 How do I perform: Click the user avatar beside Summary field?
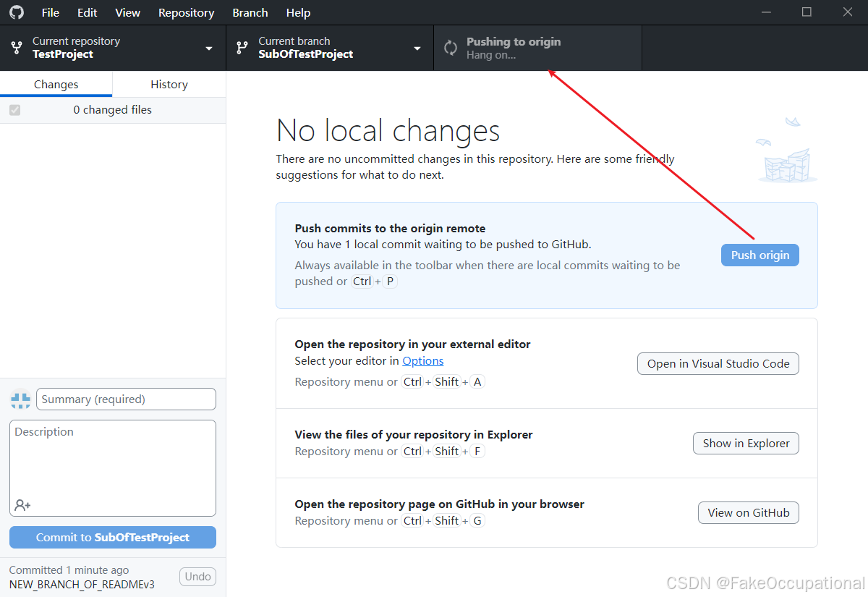20,399
